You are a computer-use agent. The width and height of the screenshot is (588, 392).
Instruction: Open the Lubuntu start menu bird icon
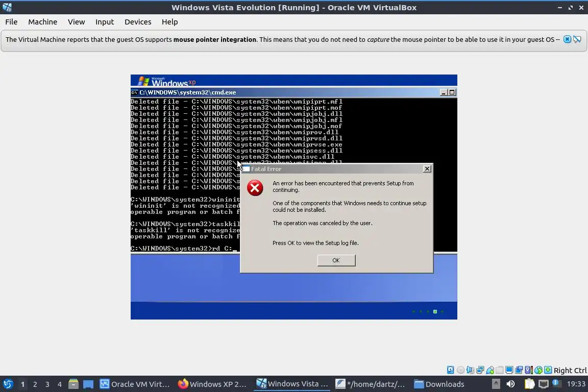pyautogui.click(x=8, y=384)
